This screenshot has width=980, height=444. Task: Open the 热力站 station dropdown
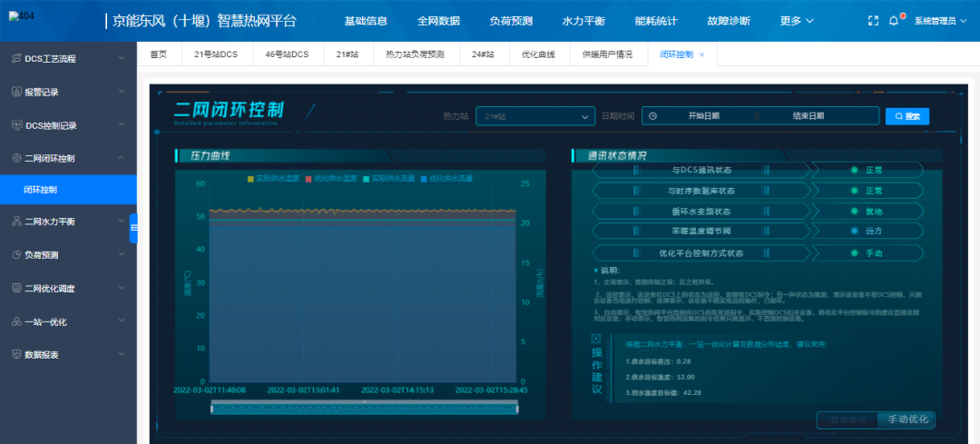point(535,116)
